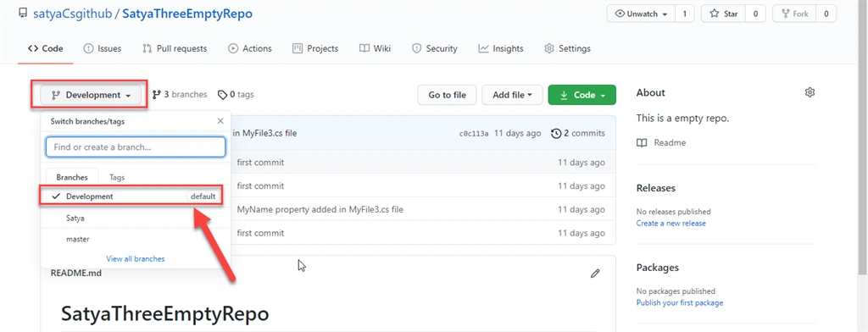View the 3 branches link

pyautogui.click(x=180, y=95)
